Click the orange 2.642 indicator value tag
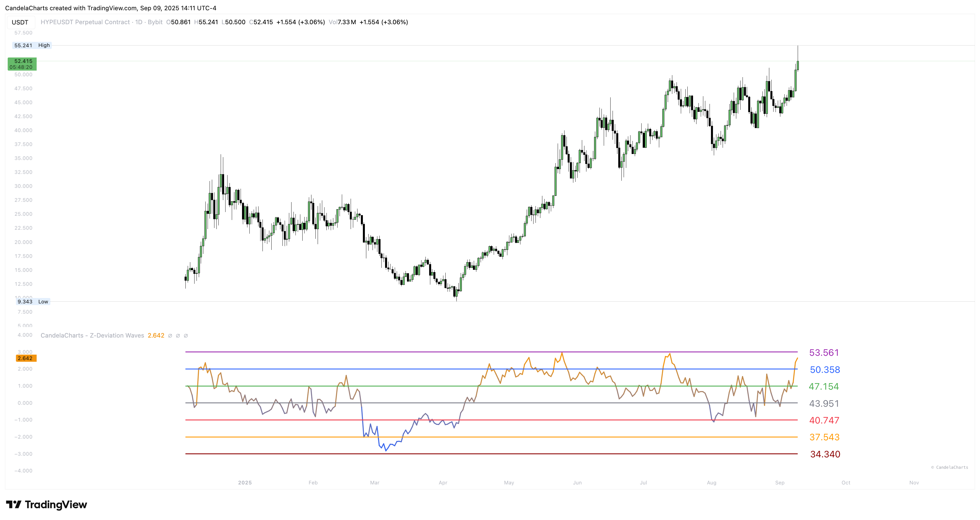This screenshot has width=980, height=520. [26, 358]
